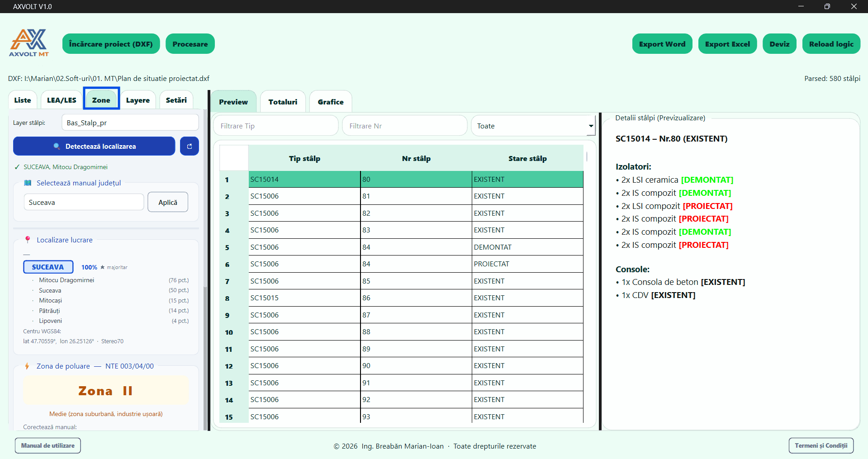This screenshot has width=868, height=459.
Task: Restore the window using the title bar icon
Action: (827, 6)
